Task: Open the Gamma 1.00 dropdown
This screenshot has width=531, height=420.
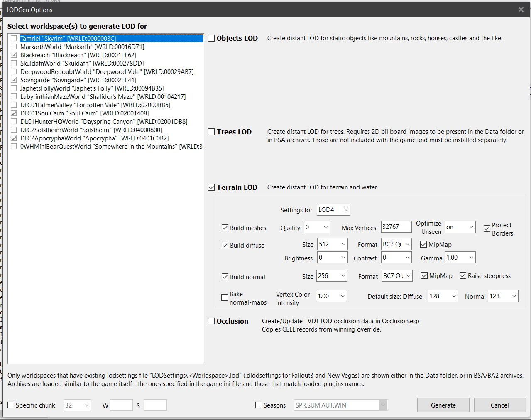Action: coord(460,258)
